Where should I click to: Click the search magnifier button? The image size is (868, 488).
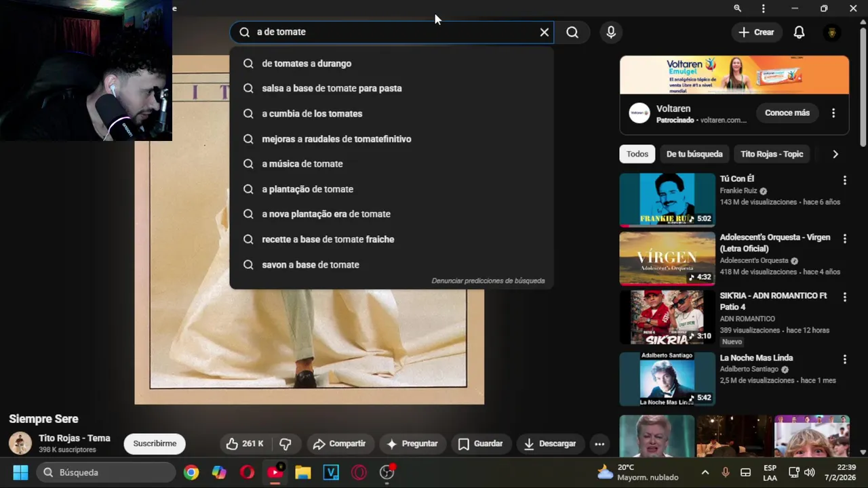(572, 32)
